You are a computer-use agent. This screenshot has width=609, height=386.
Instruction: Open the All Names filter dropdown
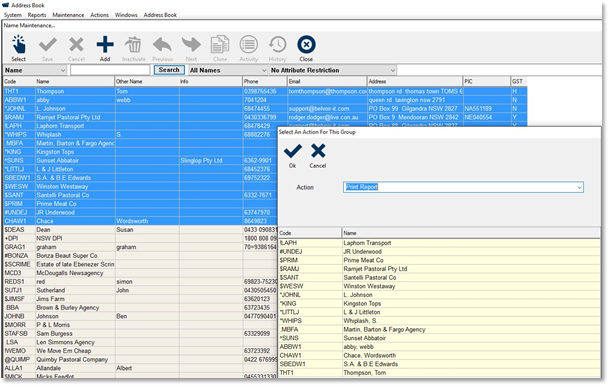tap(264, 70)
